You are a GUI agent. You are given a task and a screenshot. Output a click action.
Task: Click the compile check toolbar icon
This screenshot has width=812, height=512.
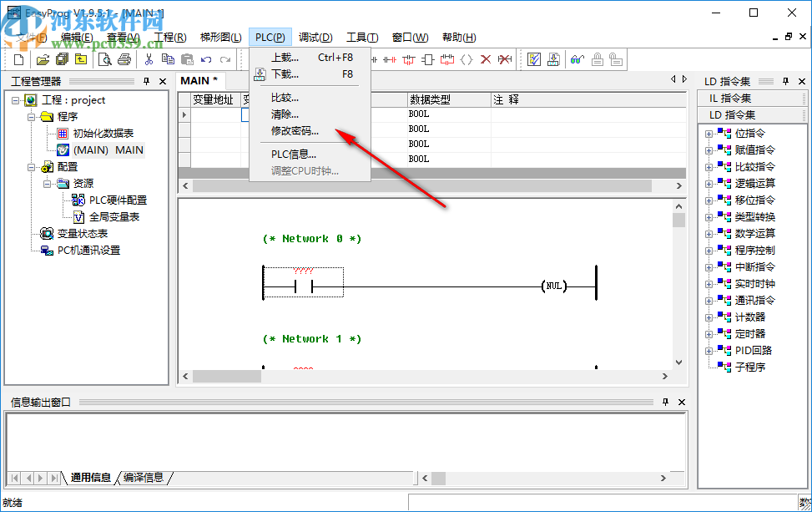(534, 59)
